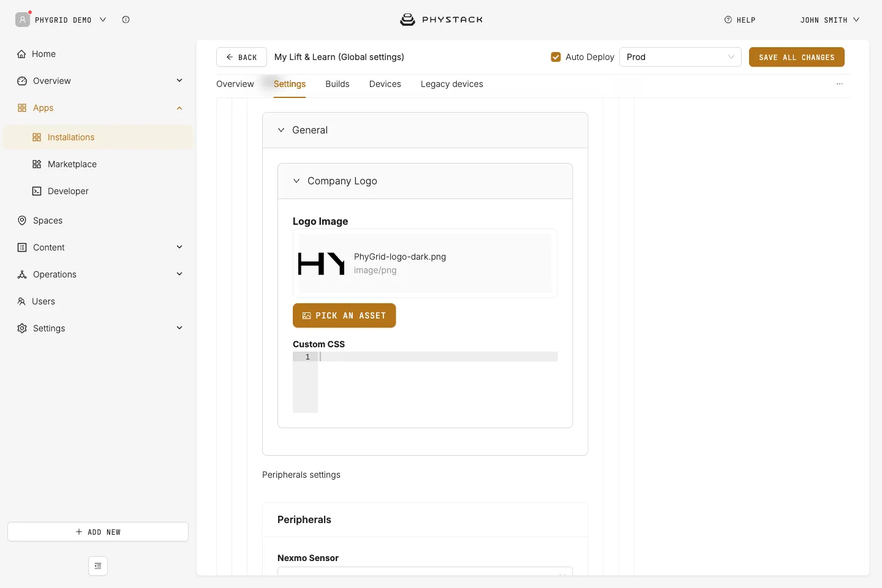Click the Installations grid icon
The width and height of the screenshot is (882, 588).
[x=37, y=137]
